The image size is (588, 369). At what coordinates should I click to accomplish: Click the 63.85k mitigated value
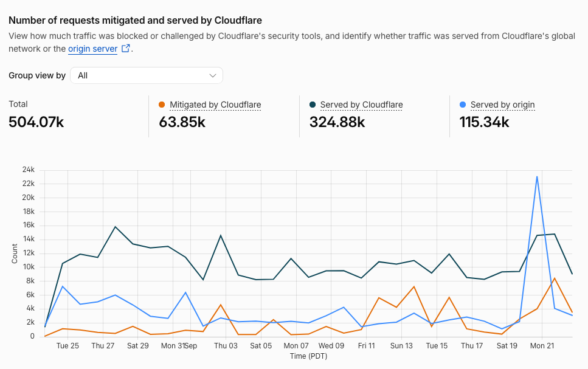coord(182,122)
